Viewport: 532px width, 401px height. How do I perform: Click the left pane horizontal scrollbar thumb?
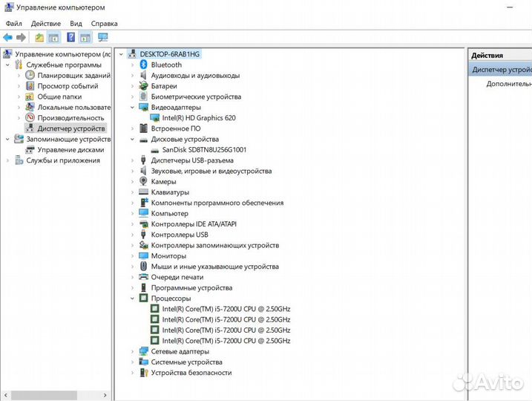tap(45, 395)
